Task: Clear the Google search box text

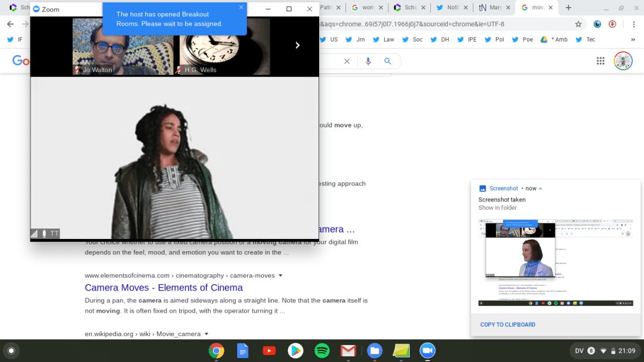Action: (x=347, y=62)
